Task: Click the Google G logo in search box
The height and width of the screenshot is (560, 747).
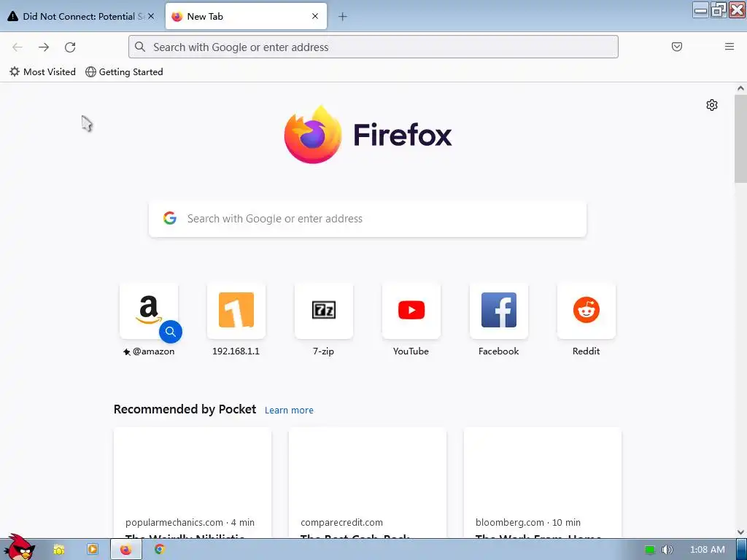Action: (170, 218)
